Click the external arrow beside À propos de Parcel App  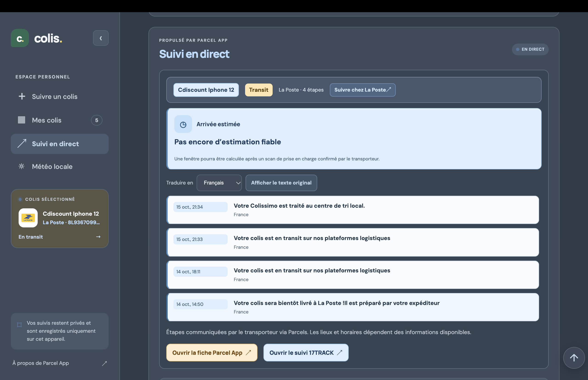tap(105, 363)
